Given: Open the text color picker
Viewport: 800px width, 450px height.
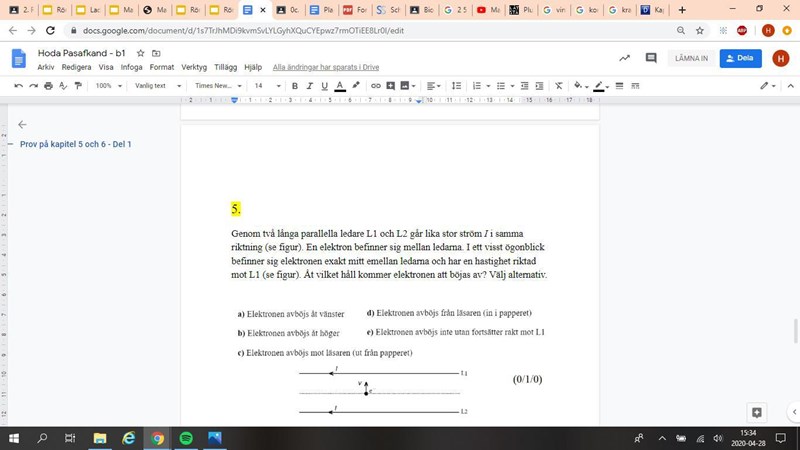Looking at the screenshot, I should coord(340,86).
